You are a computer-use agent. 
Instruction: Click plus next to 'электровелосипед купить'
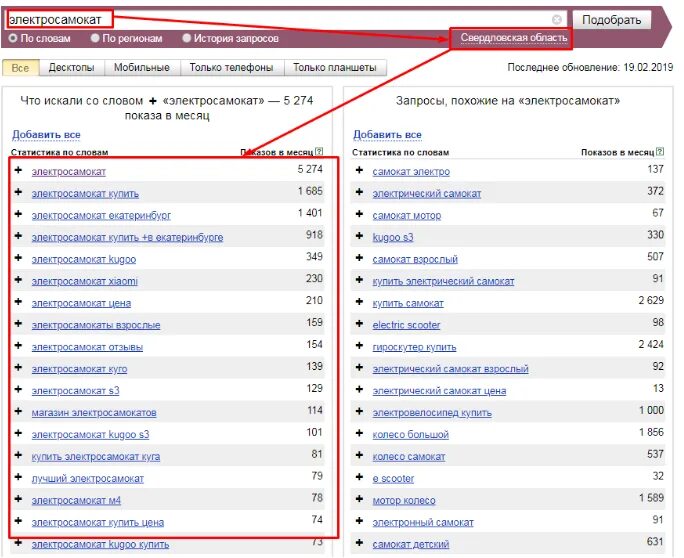click(x=359, y=411)
